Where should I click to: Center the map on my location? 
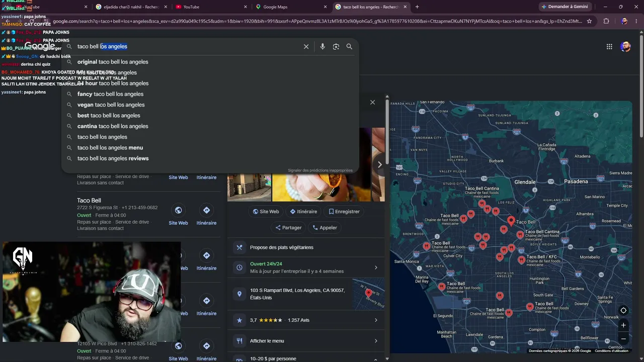pyautogui.click(x=623, y=310)
